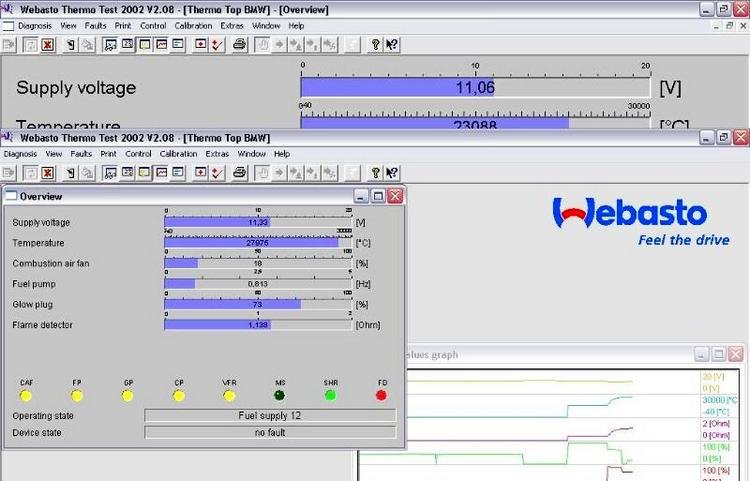This screenshot has height=481, width=750.
Task: Click Fuel pump Hz bar
Action: click(258, 284)
